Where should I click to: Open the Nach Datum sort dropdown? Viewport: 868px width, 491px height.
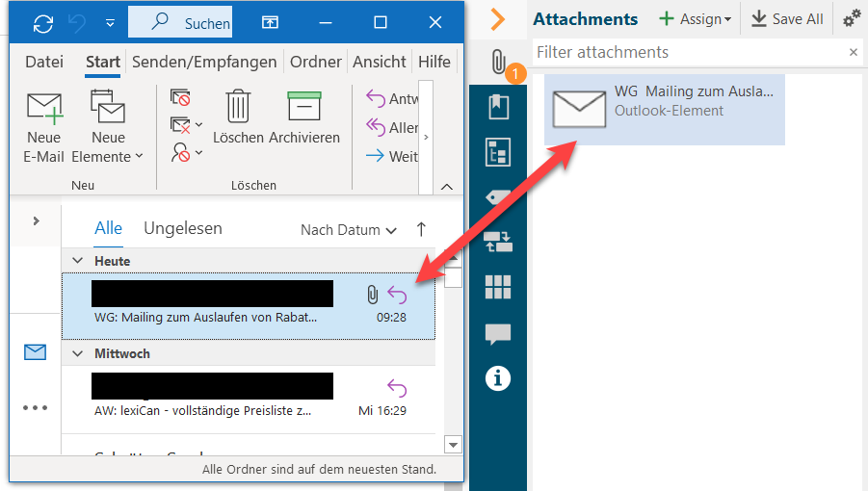[348, 230]
